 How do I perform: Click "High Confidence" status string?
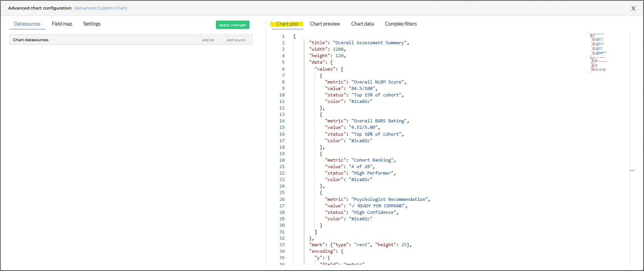pyautogui.click(x=374, y=212)
